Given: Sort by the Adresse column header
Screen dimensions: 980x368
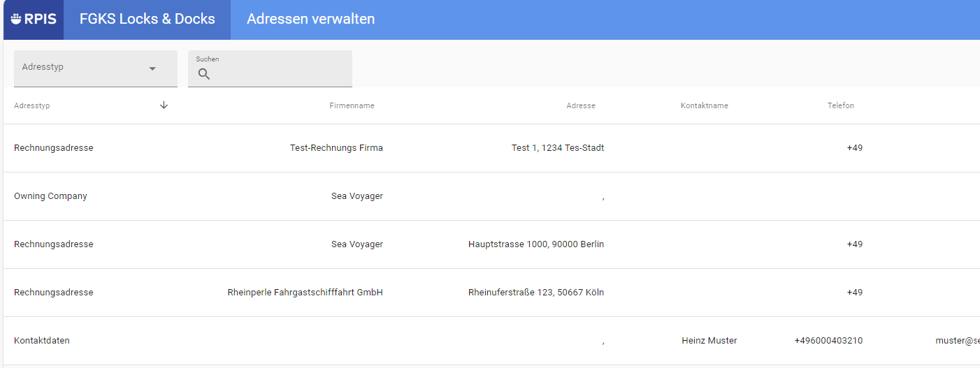Looking at the screenshot, I should pyautogui.click(x=580, y=106).
